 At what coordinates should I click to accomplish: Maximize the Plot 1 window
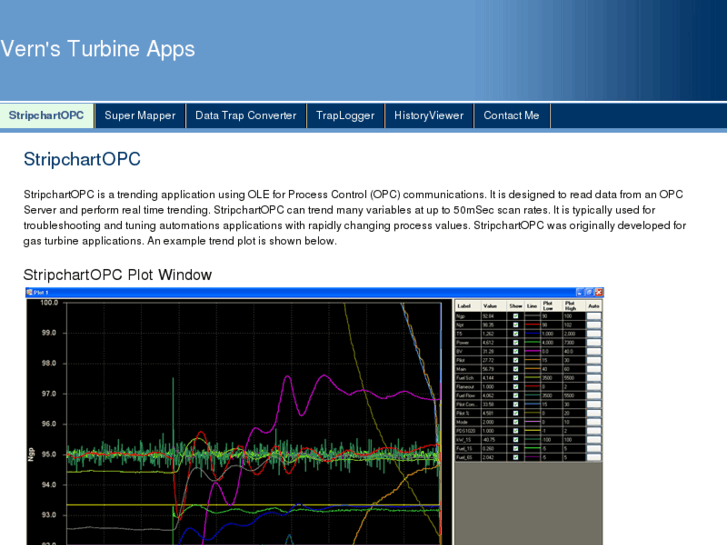click(589, 293)
